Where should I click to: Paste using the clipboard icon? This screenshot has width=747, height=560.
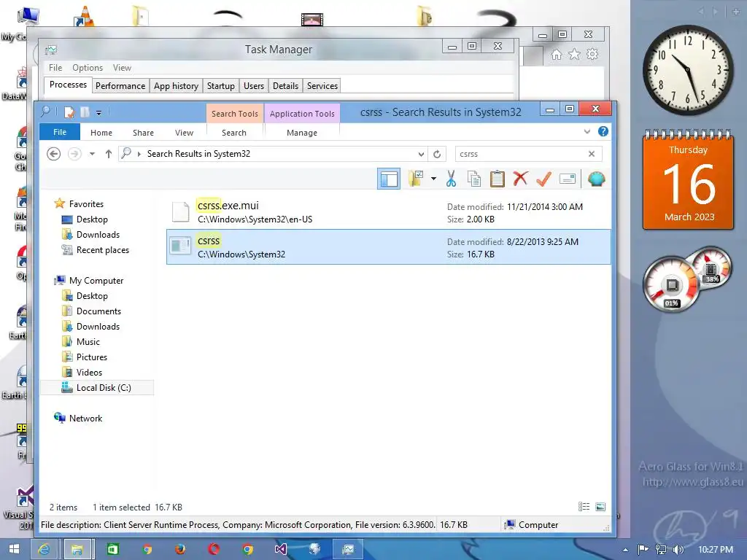[497, 179]
